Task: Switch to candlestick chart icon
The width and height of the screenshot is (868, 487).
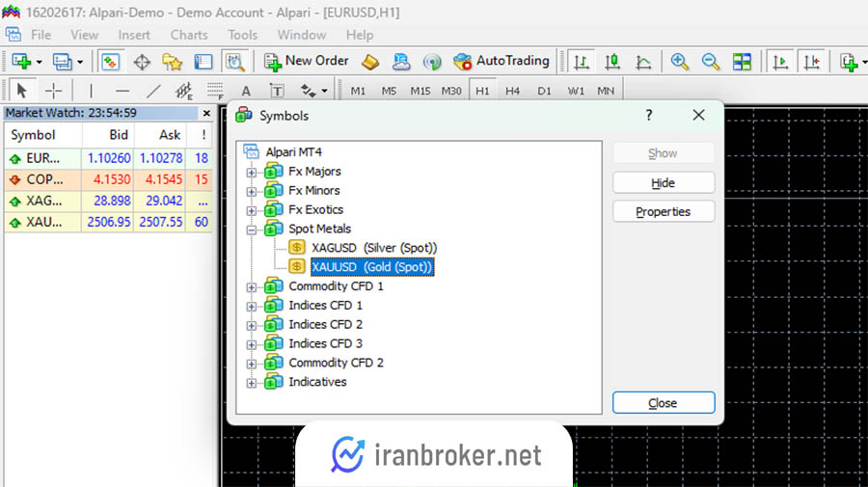Action: [x=612, y=62]
